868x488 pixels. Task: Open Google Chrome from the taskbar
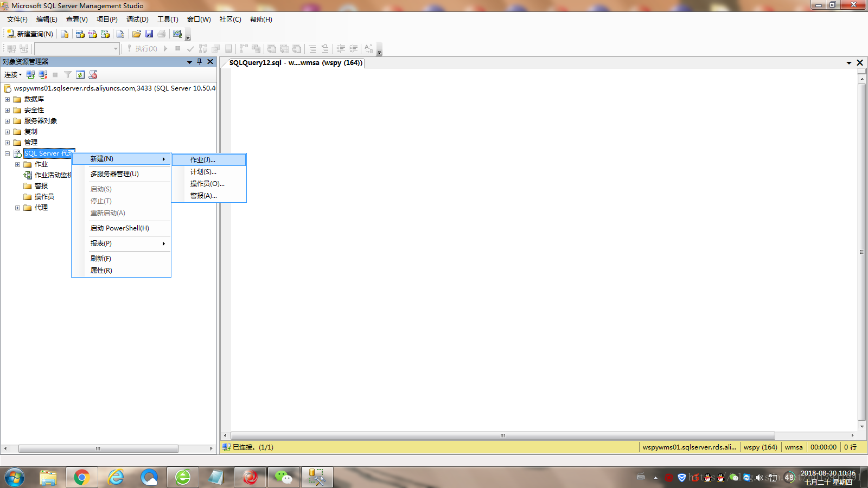[81, 477]
